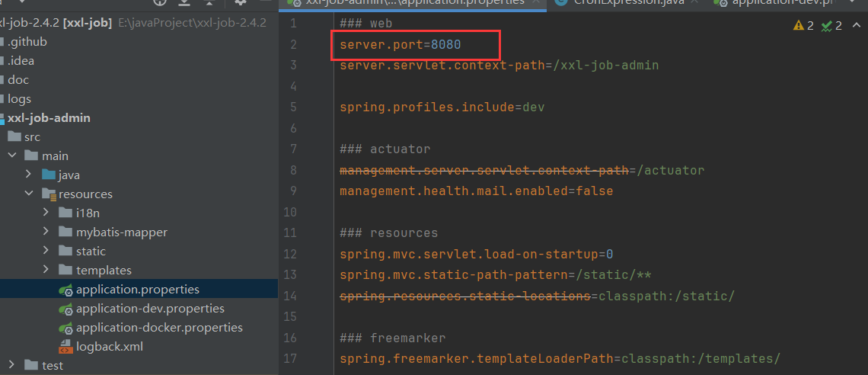This screenshot has width=868, height=375.
Task: Click the resources folder icon with stripes
Action: pyautogui.click(x=49, y=194)
